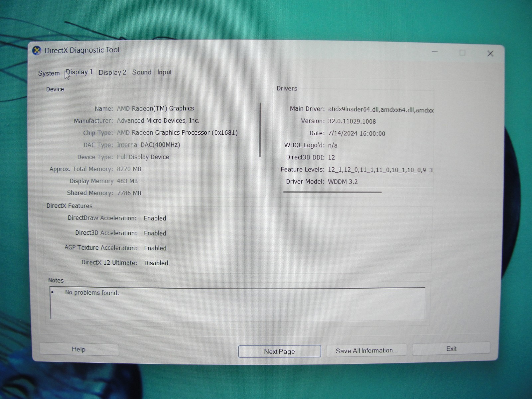This screenshot has height=399, width=532.
Task: Click Direct3D DDI value 12
Action: 332,157
